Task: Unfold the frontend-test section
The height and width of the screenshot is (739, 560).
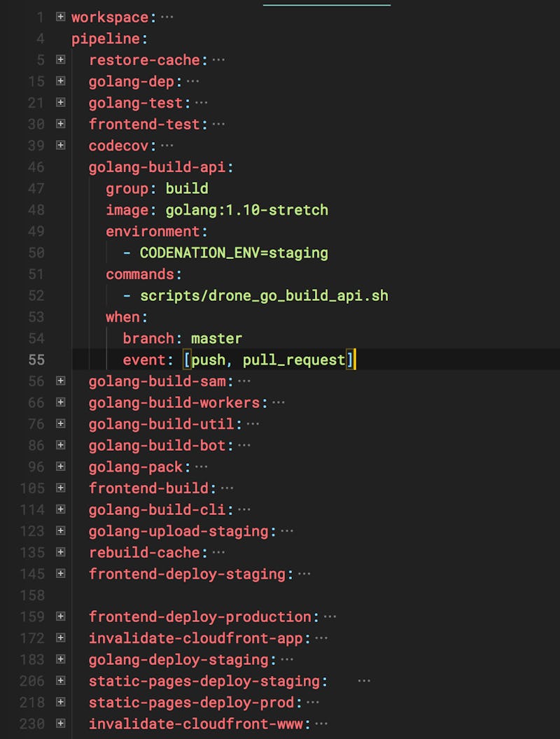Action: pos(60,124)
